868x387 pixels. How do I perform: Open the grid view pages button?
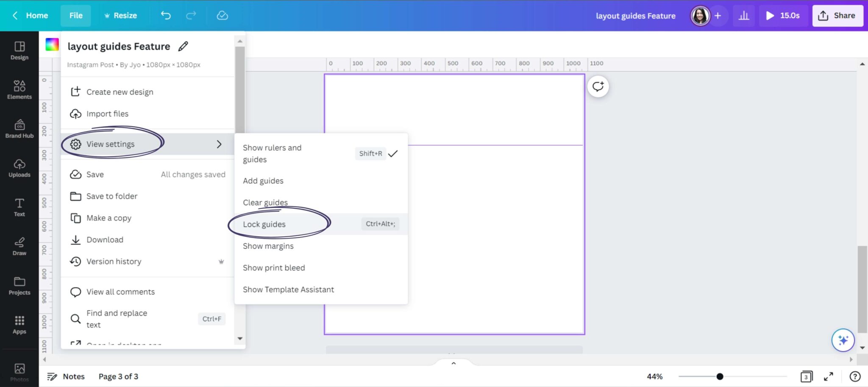tap(806, 376)
